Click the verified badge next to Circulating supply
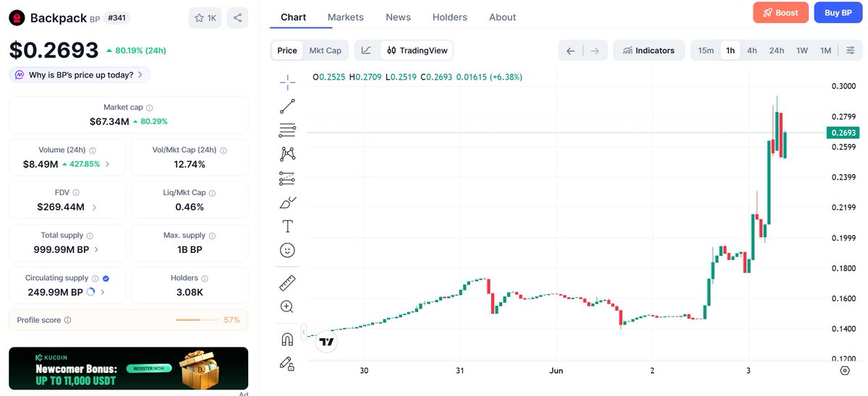The height and width of the screenshot is (396, 868). click(x=106, y=278)
